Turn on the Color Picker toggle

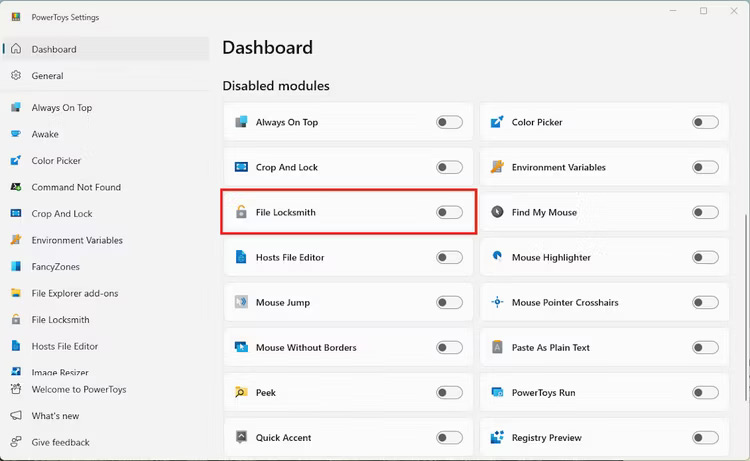(705, 122)
